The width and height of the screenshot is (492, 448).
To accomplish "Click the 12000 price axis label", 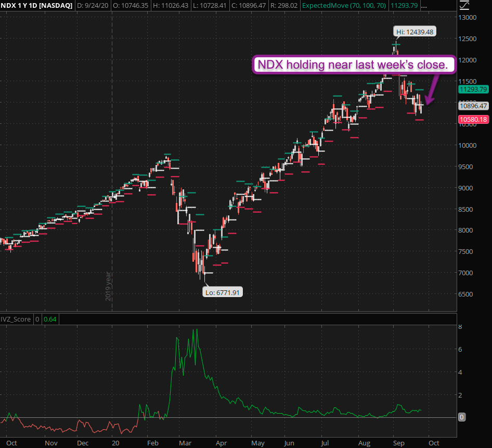I will click(468, 60).
